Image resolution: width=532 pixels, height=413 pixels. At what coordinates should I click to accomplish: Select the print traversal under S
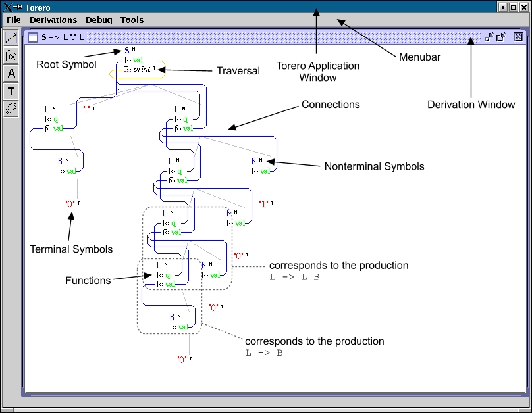(142, 69)
